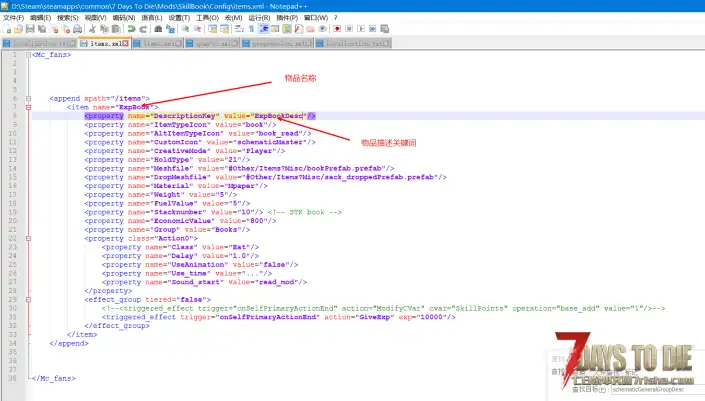Collapse the Mc_fans root fold marker
This screenshot has width=705, height=401.
pyautogui.click(x=28, y=55)
